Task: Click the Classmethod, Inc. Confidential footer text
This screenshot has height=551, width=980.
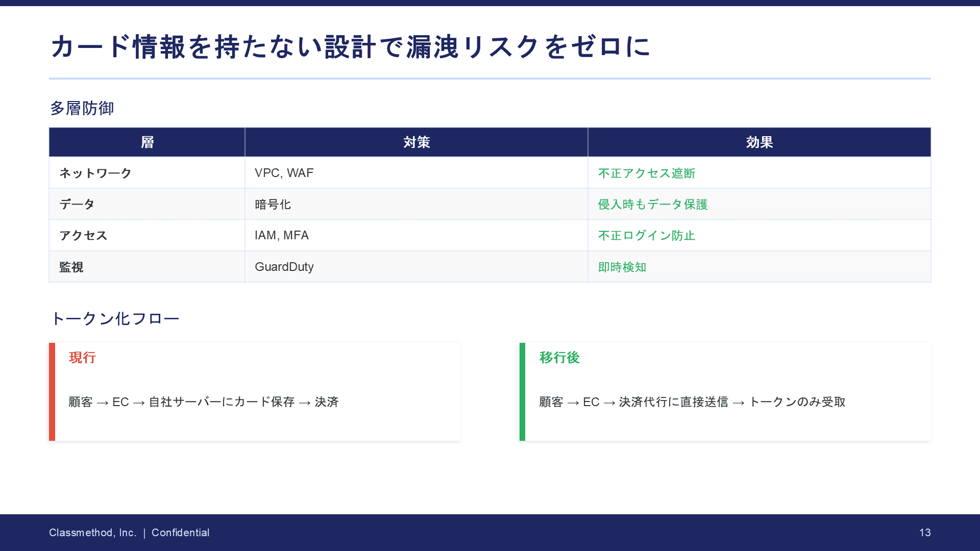Action: click(129, 533)
